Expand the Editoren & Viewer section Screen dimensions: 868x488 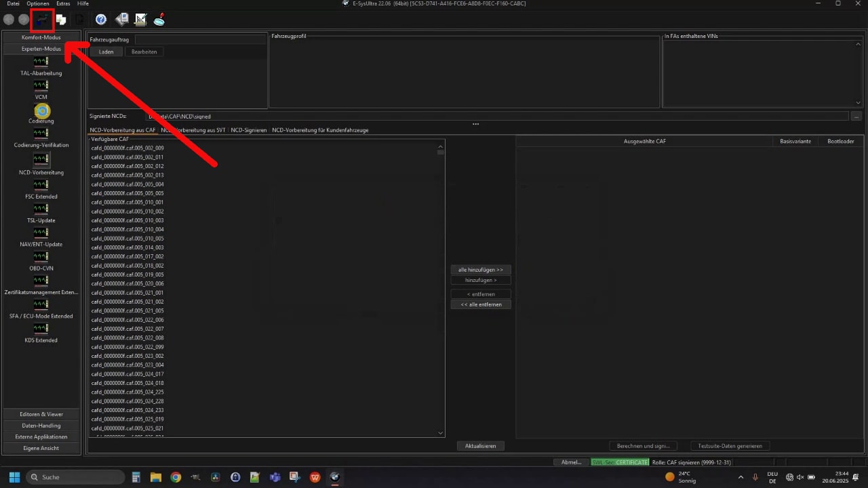41,414
